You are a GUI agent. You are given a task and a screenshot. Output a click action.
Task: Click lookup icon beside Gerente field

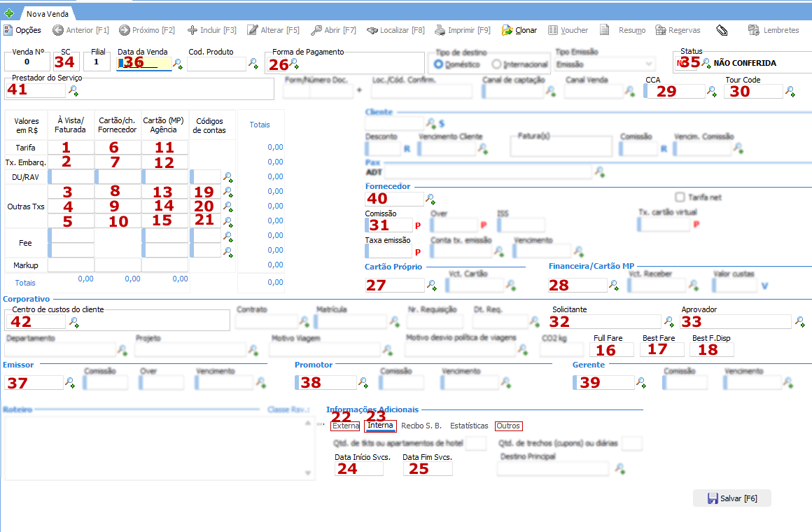click(641, 383)
